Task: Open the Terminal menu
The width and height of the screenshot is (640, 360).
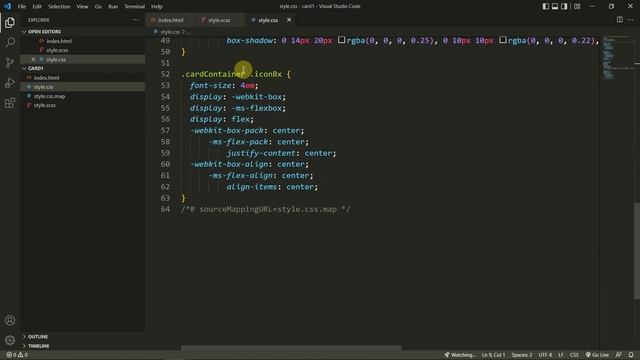Action: pos(134,6)
